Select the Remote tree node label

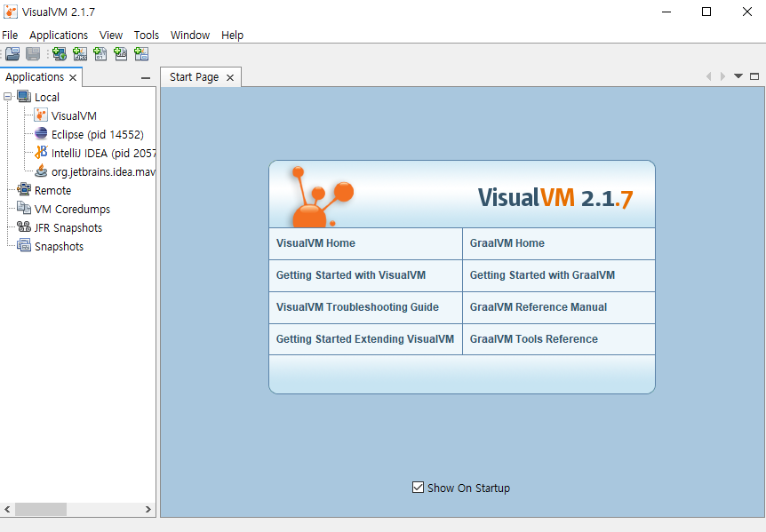[52, 190]
